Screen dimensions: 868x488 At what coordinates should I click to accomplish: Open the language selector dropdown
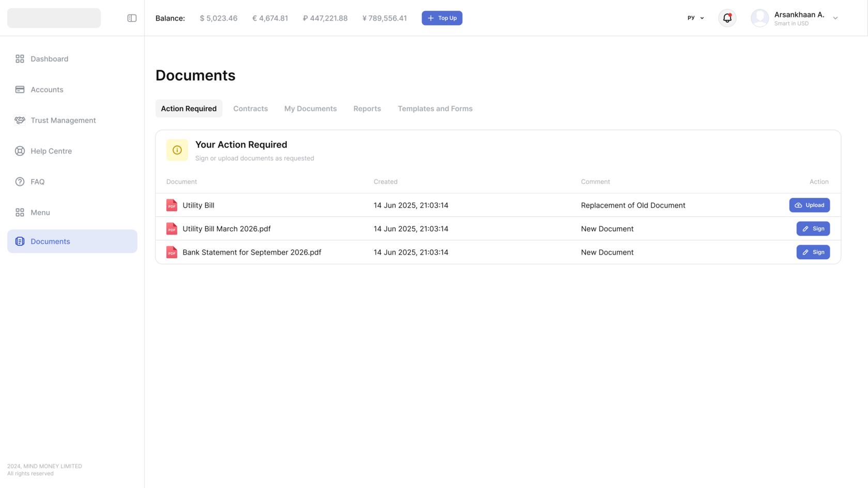click(695, 18)
